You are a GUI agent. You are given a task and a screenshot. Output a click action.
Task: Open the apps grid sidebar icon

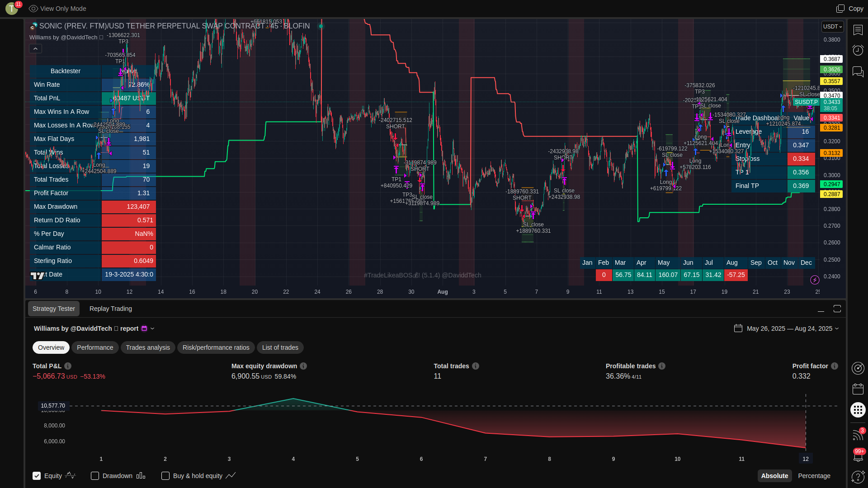pos(858,410)
